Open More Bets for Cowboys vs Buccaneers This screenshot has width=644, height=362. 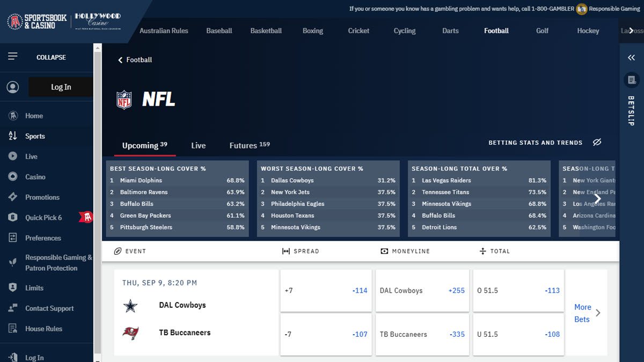click(582, 313)
